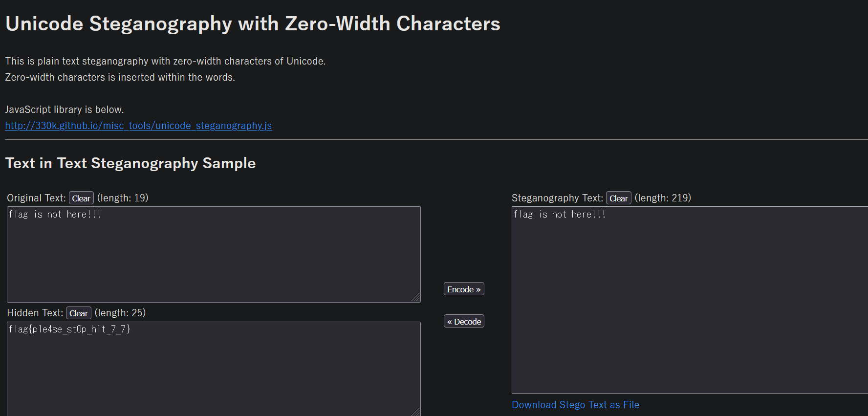Click the Hidden Text label

point(35,313)
